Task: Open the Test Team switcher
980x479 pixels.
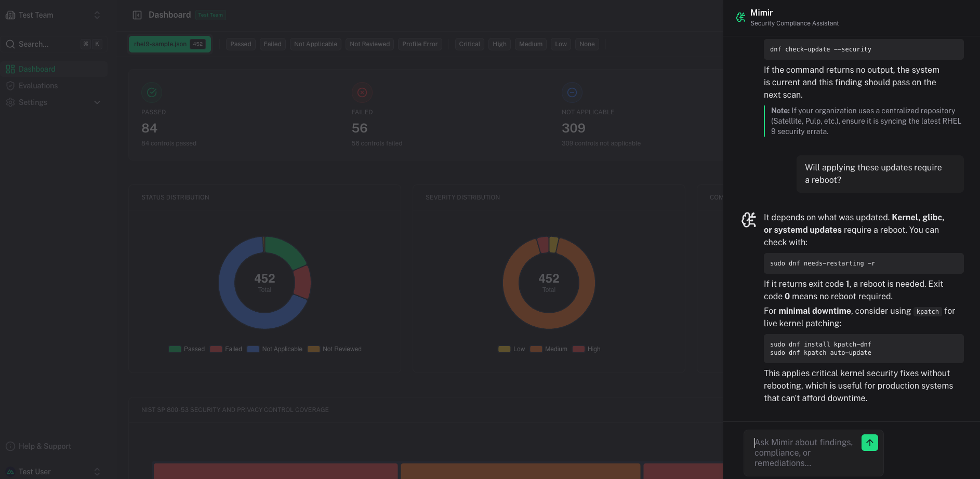Action: point(97,15)
